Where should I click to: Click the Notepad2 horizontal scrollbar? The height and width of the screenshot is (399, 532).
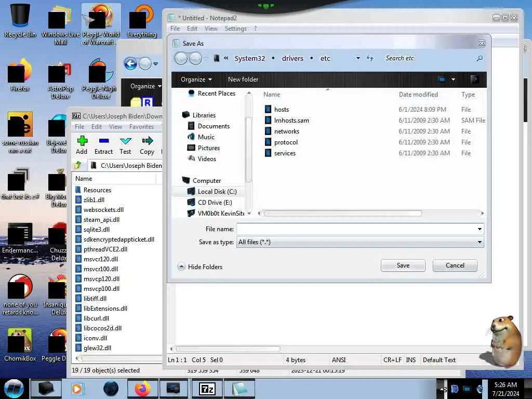point(228,349)
